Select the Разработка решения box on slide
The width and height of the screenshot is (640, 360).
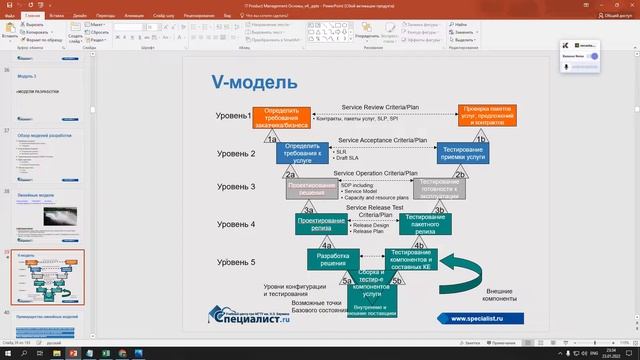click(x=333, y=260)
